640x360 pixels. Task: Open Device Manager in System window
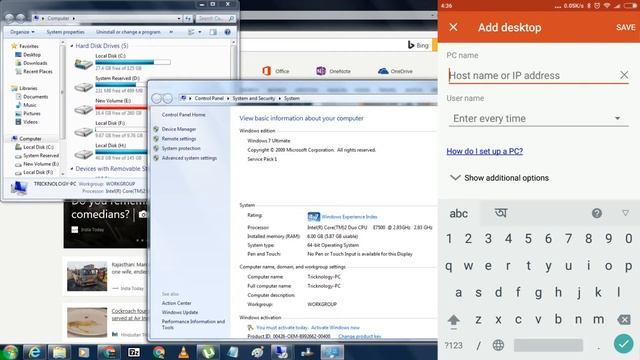(x=179, y=129)
